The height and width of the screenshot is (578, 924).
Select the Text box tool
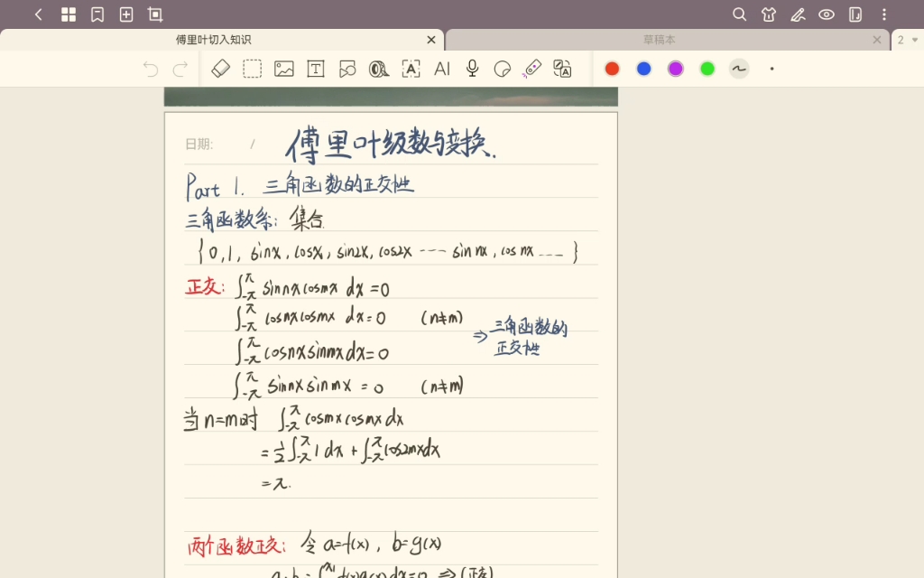[x=316, y=69]
